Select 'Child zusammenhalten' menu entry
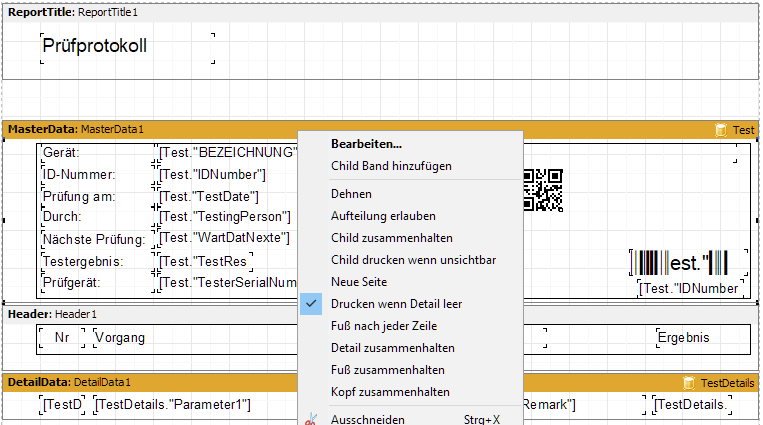 coord(392,238)
